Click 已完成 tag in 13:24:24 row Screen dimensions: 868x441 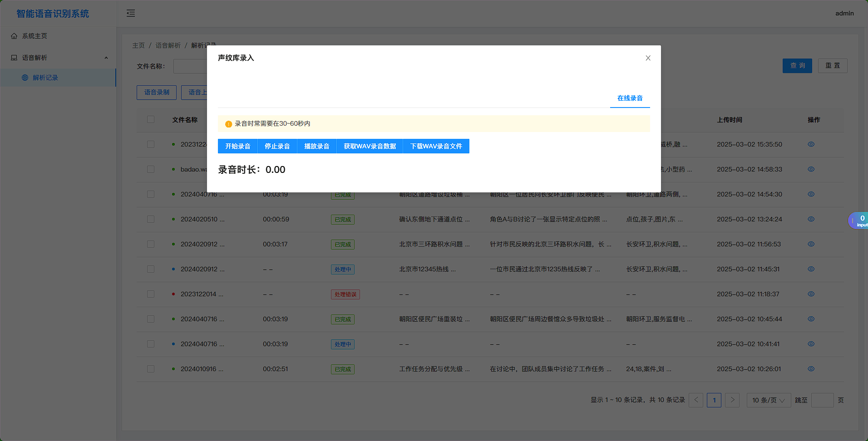click(343, 220)
